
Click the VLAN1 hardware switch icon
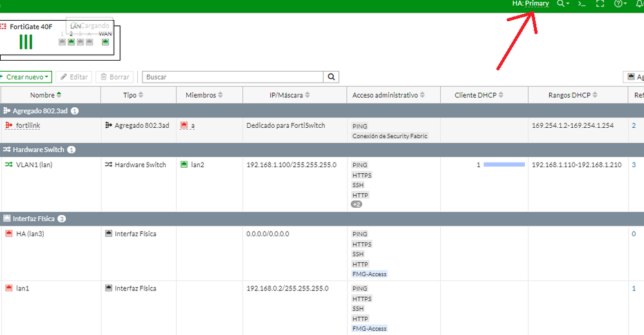point(8,165)
